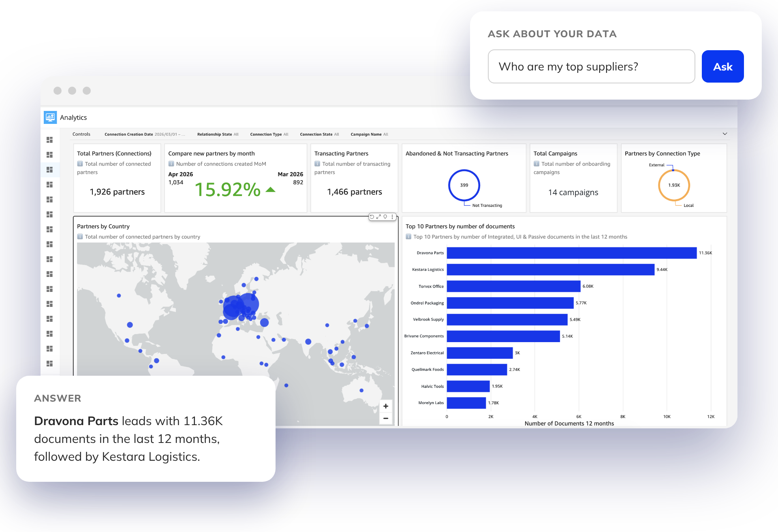Click the '5.49K' value label
The height and width of the screenshot is (532, 778).
(x=575, y=320)
